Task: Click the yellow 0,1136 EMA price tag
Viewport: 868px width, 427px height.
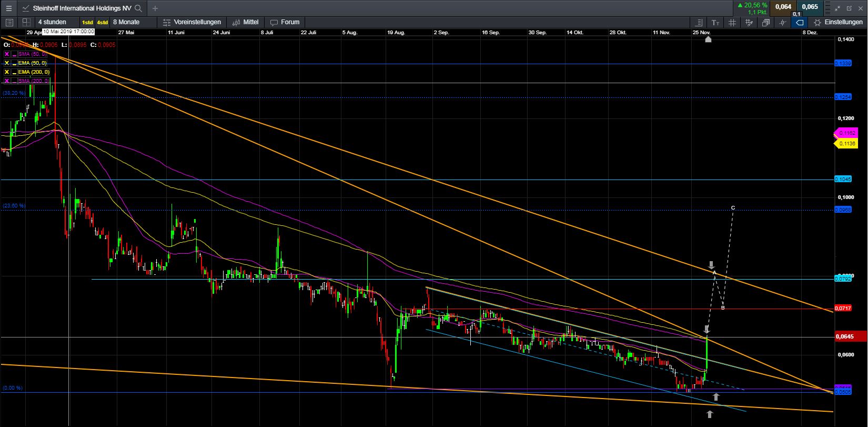Action: (x=846, y=144)
